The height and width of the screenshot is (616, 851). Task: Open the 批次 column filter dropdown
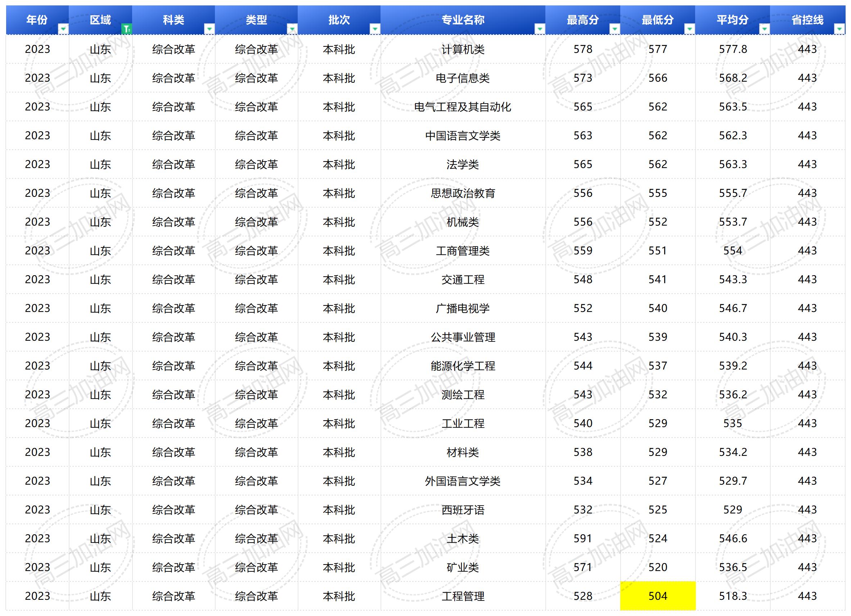tap(375, 29)
